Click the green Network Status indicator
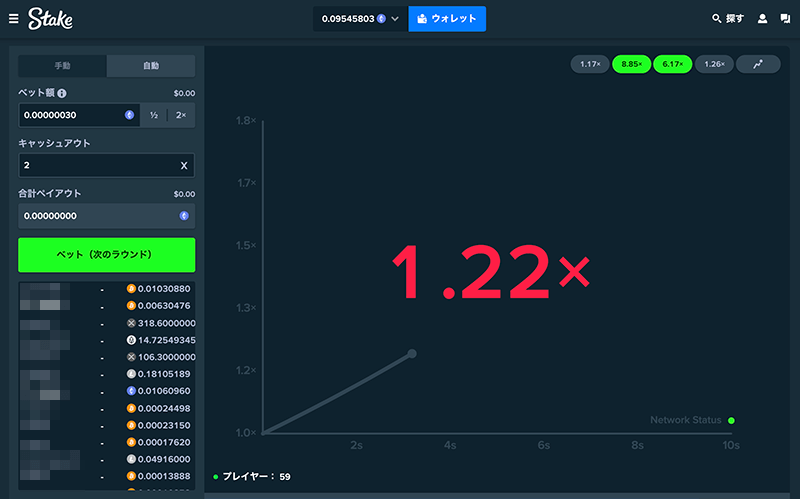This screenshot has width=800, height=499. coord(732,420)
